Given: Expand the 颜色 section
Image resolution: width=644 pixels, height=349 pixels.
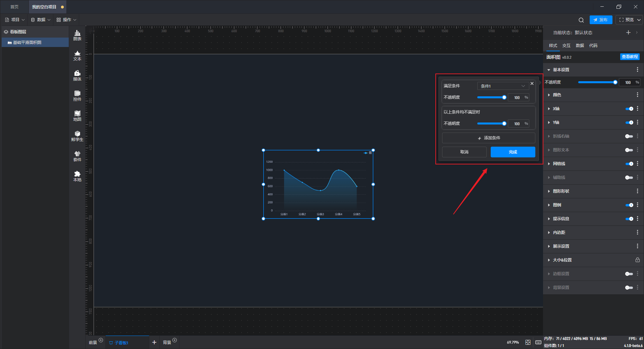Looking at the screenshot, I should (549, 95).
